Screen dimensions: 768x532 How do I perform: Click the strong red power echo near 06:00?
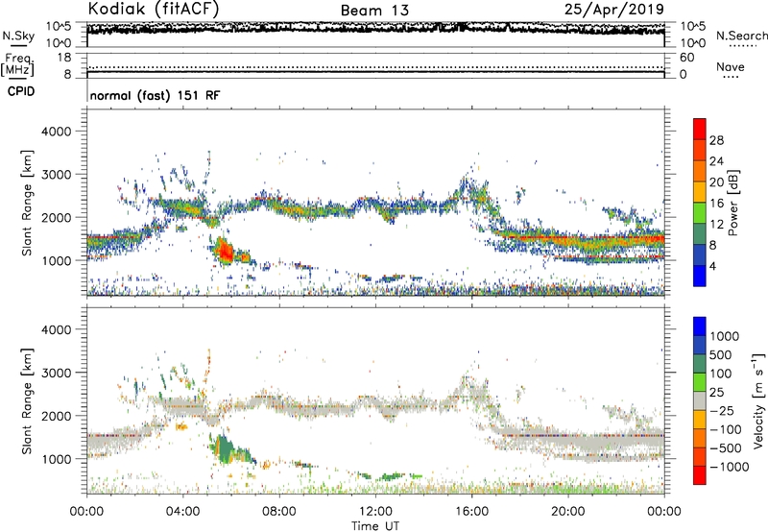pos(226,252)
